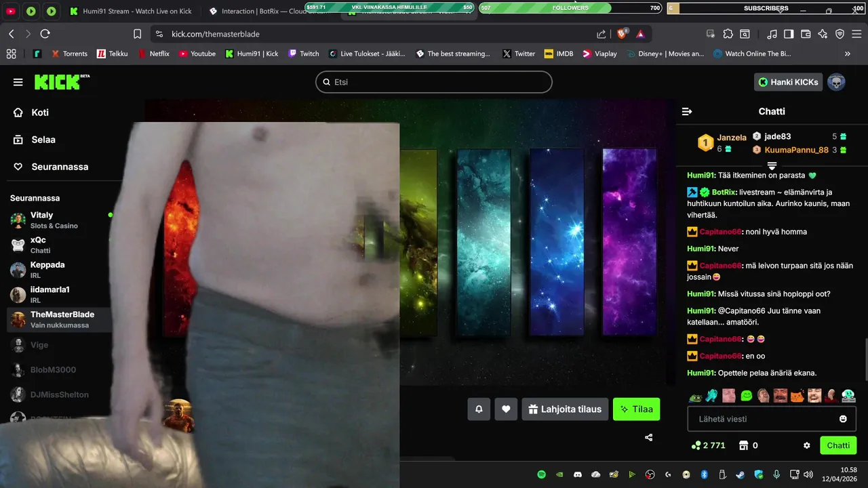Insert the cyan clapping hands emote
This screenshot has height=488, width=868.
point(712,396)
